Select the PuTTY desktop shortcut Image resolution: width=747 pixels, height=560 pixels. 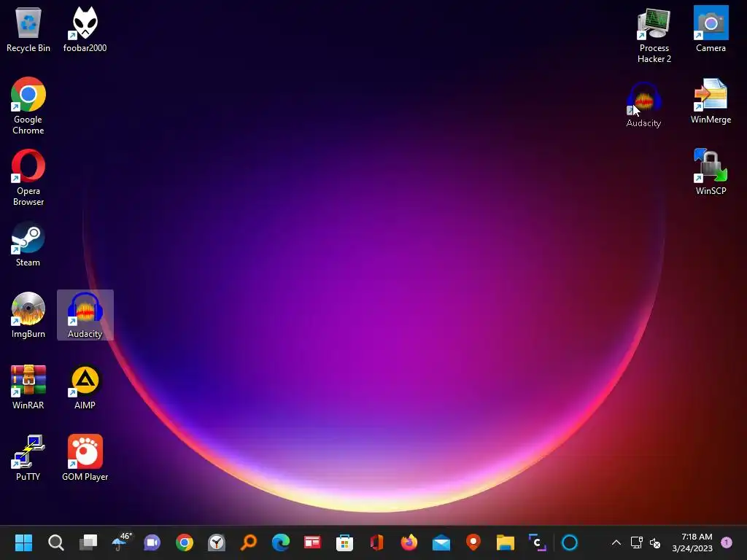(28, 458)
